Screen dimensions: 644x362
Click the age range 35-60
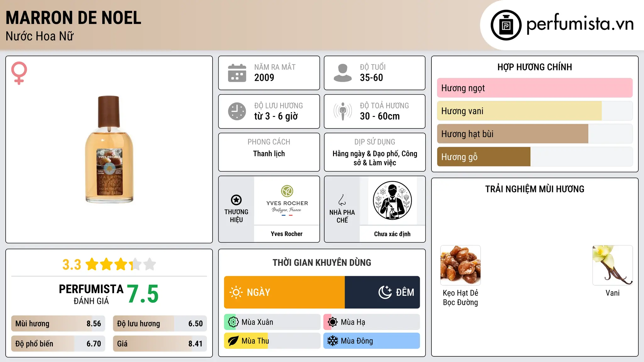(x=371, y=78)
